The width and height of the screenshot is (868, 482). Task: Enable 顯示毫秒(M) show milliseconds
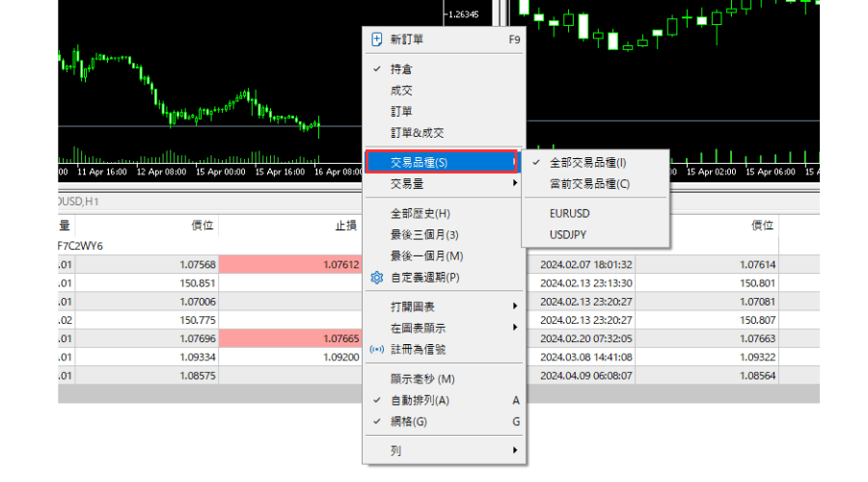tap(421, 379)
